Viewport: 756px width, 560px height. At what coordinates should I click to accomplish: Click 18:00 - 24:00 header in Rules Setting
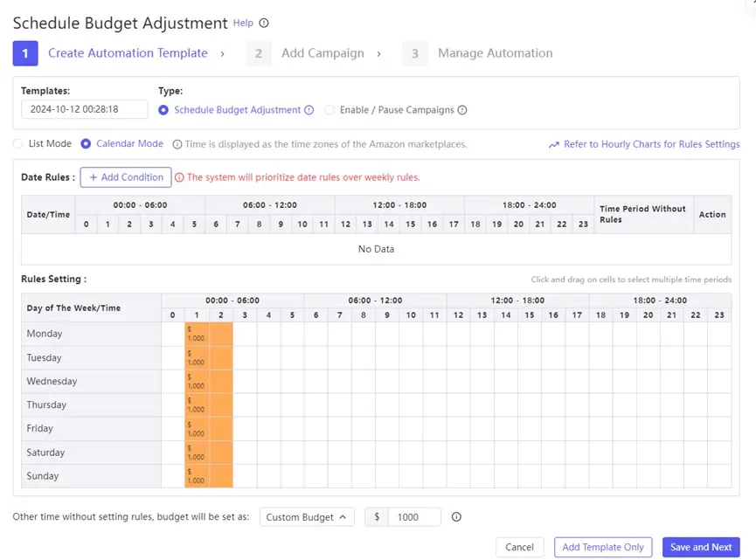(660, 301)
